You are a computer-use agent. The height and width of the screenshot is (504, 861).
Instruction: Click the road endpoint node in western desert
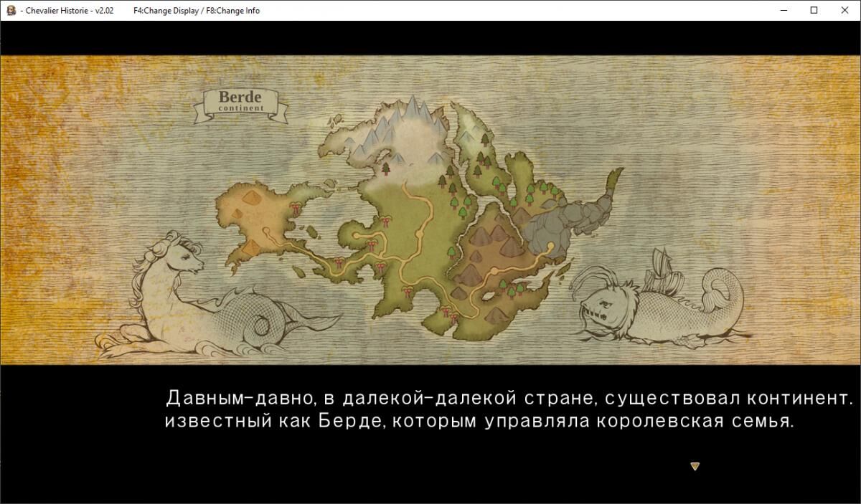265,229
